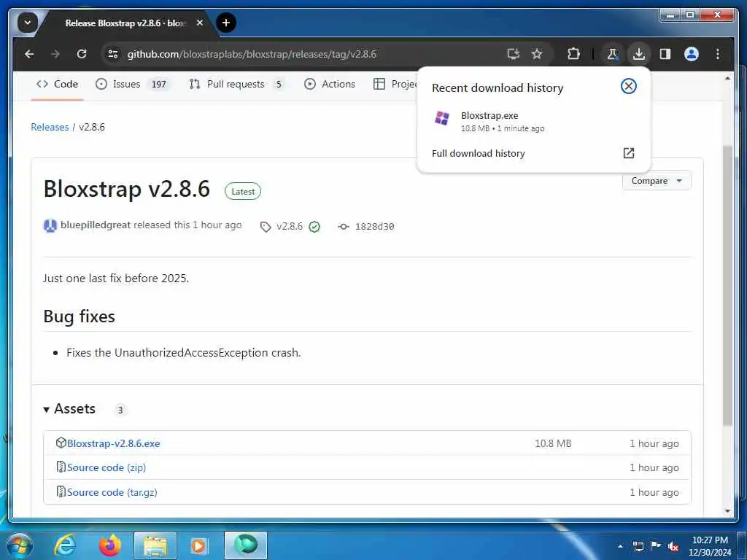The image size is (747, 560).
Task: Download Source code (tar.gz)
Action: click(112, 492)
